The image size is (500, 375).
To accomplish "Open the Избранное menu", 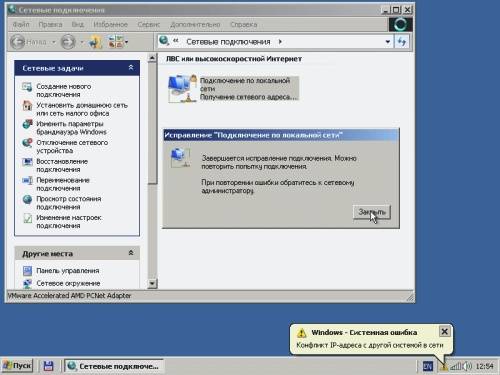I will pyautogui.click(x=110, y=24).
